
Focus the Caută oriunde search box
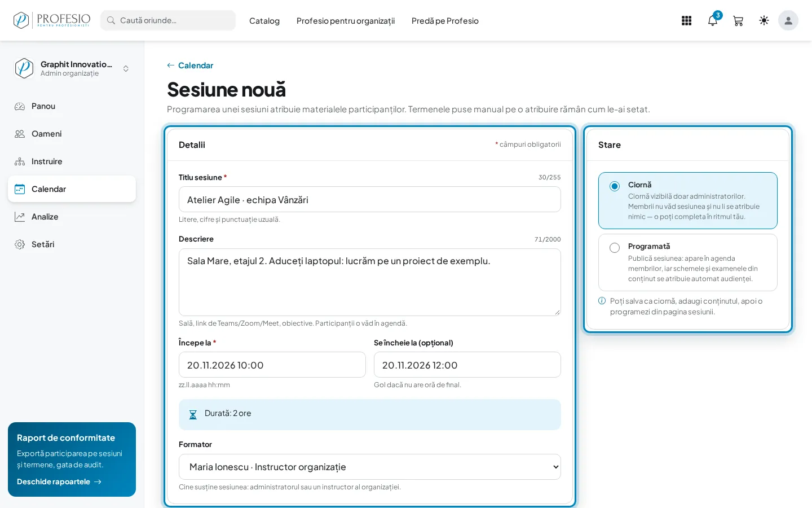[x=168, y=20]
